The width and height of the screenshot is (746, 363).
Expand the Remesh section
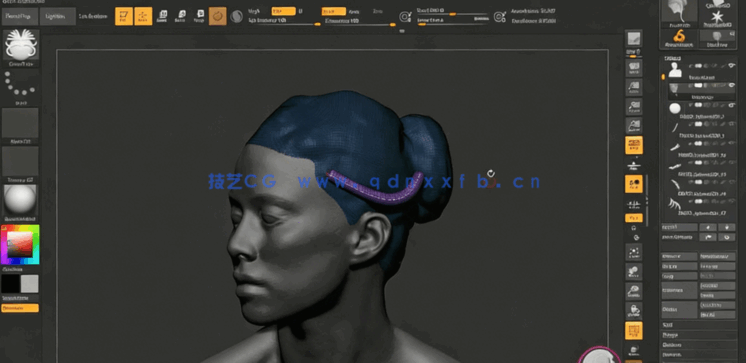coord(699,355)
